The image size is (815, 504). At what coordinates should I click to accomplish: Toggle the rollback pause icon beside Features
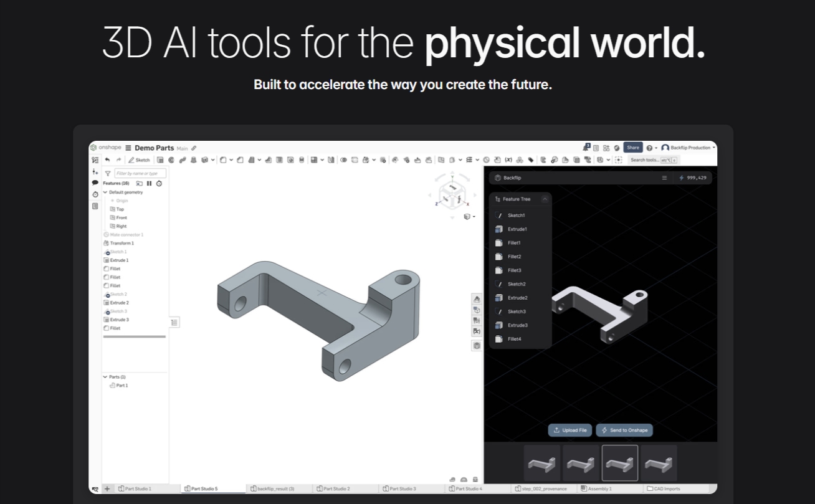point(149,184)
